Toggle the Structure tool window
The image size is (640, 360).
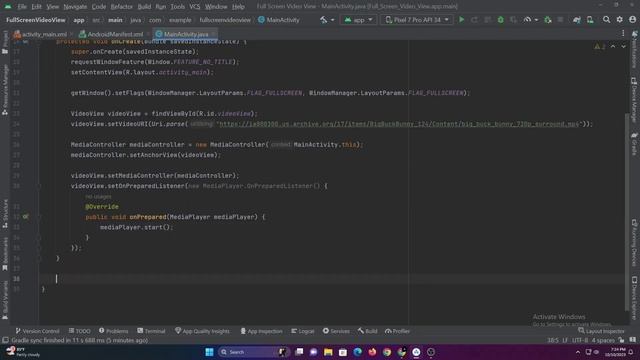(5, 213)
